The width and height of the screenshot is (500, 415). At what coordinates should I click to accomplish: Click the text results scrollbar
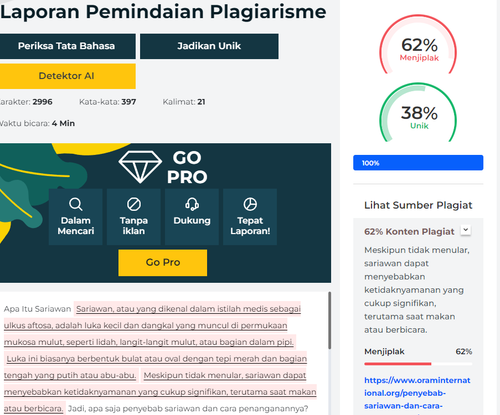[x=330, y=321]
